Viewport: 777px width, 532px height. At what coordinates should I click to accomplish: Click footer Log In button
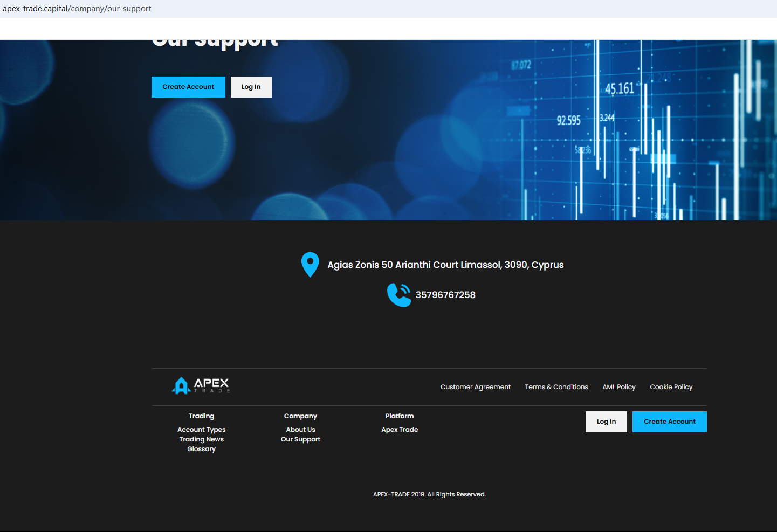pos(606,422)
